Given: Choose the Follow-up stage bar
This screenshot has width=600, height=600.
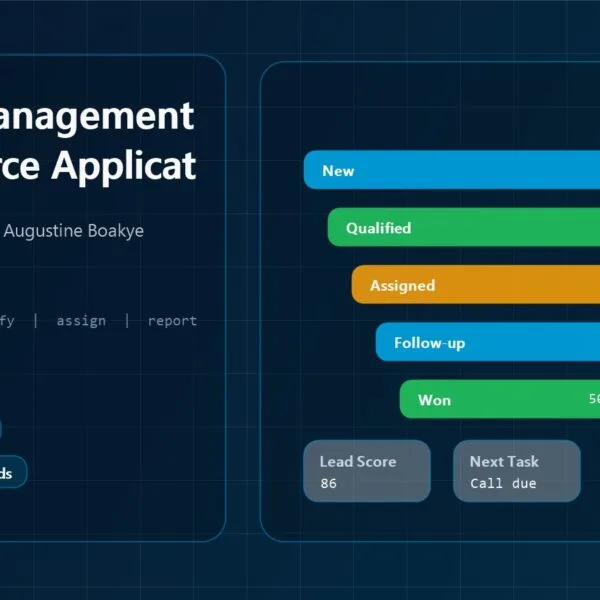Looking at the screenshot, I should 488,342.
